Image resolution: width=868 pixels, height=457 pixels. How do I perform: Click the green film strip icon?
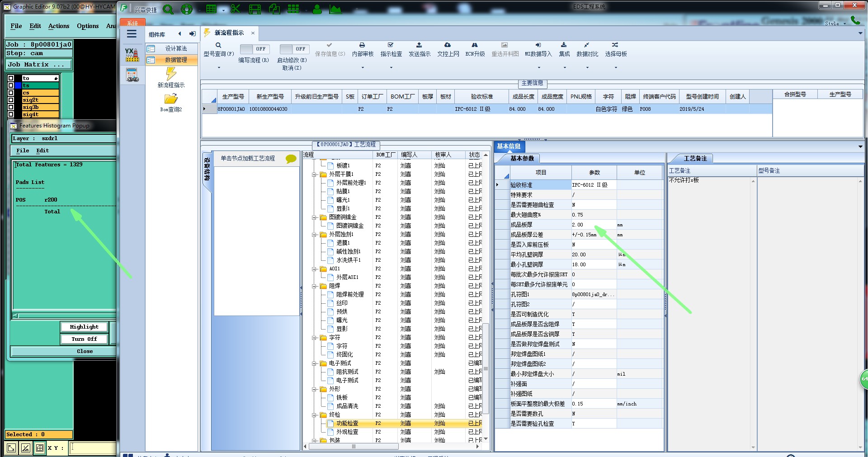(255, 9)
